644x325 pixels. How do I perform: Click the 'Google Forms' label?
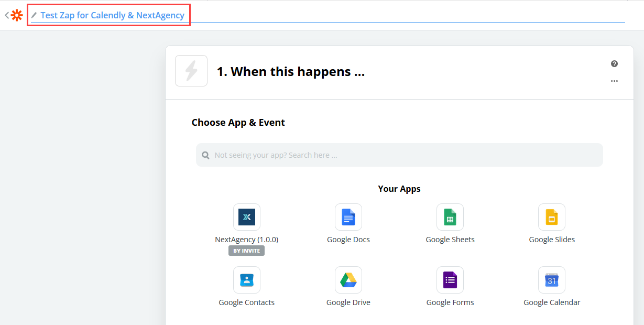[x=450, y=302]
